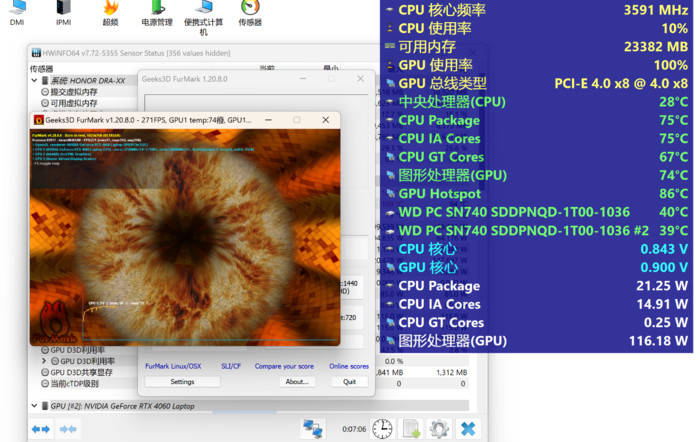Click FurMark render window title icon
Image resolution: width=700 pixels, height=442 pixels.
tap(39, 120)
